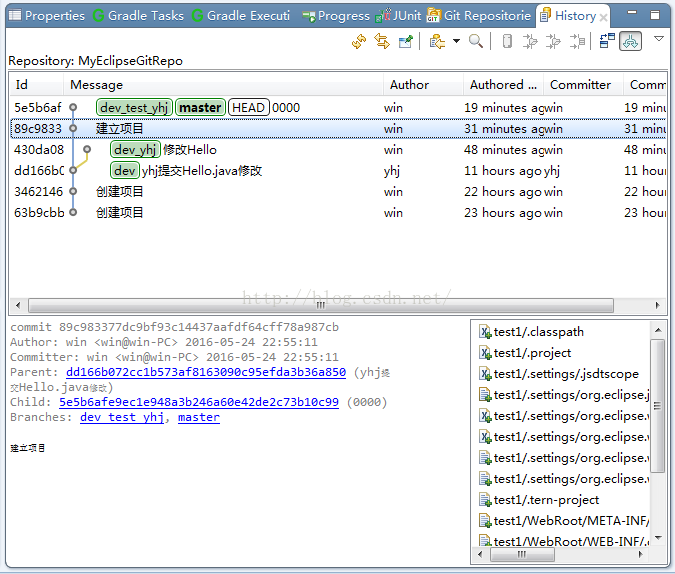Open the Gradle Executions tab

241,16
